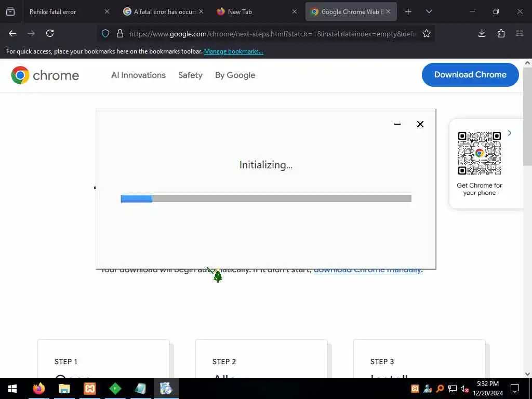Click the Get Chrome for your phone text
Image resolution: width=532 pixels, height=399 pixels.
coord(480,189)
